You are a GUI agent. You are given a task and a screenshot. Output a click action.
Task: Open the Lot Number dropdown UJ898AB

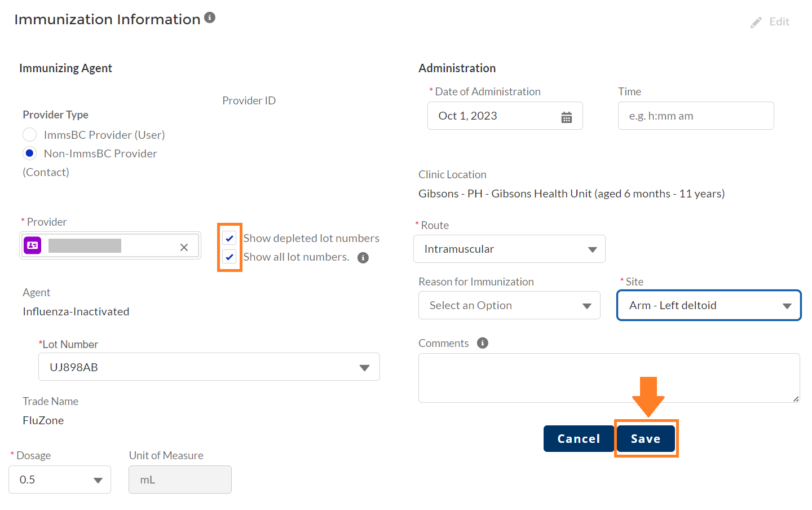[x=209, y=367]
